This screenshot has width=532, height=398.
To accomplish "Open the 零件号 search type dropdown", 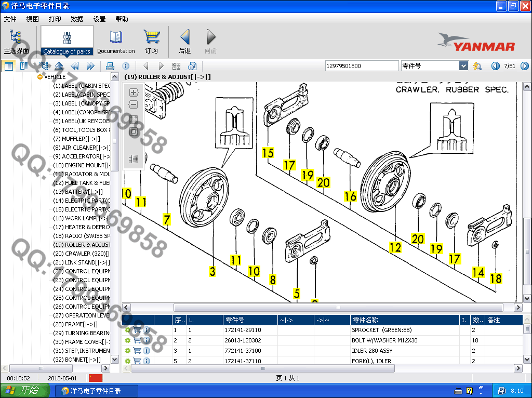I will coord(463,66).
